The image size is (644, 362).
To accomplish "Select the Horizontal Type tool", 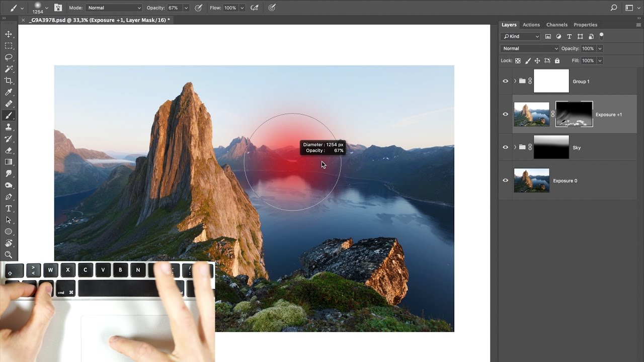I will tap(9, 208).
